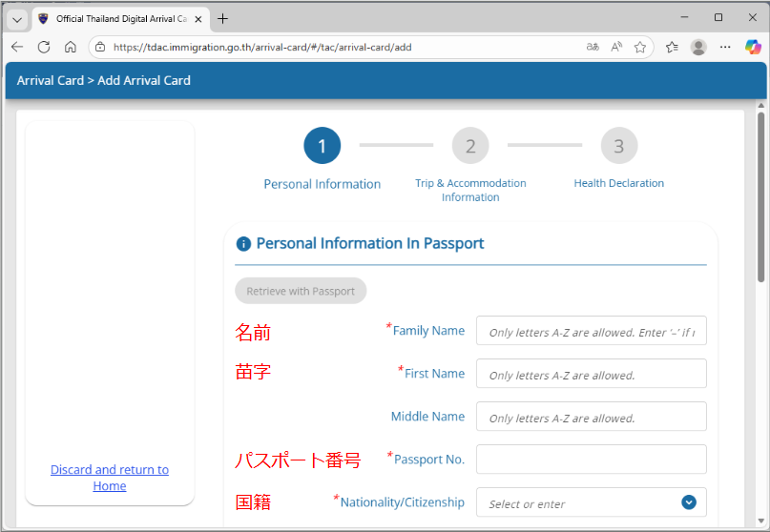Screen dimensions: 770x532
Task: Open a new tab with plus button
Action: 223,19
